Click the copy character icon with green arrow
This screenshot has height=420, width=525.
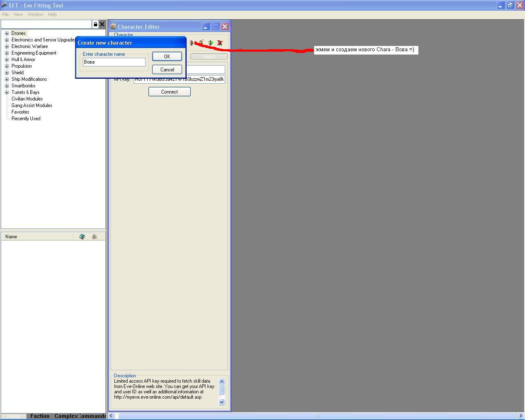click(211, 43)
